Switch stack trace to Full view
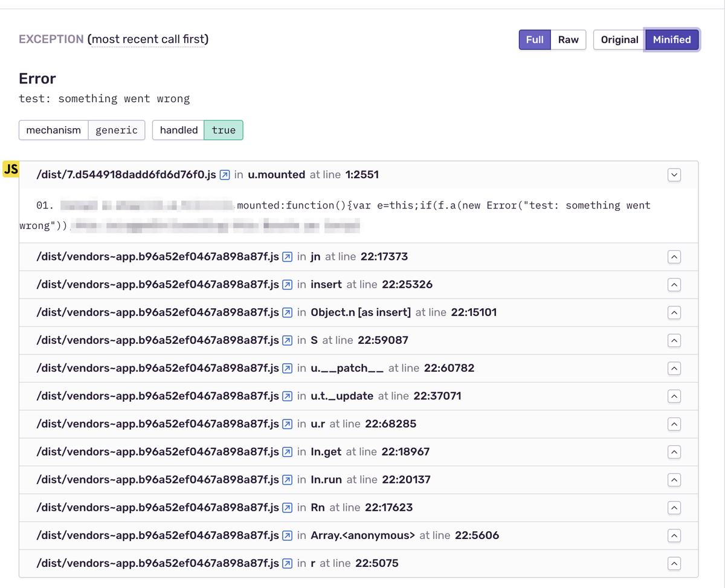This screenshot has height=588, width=725. click(534, 40)
